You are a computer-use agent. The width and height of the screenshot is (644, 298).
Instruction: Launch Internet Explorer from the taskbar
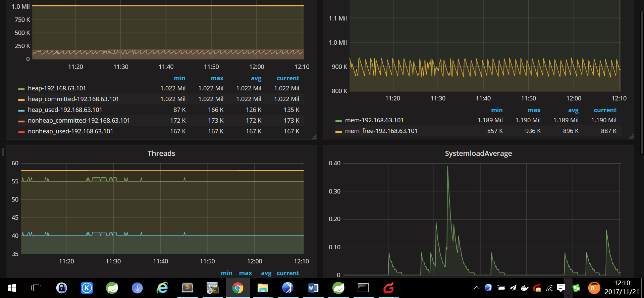click(x=162, y=288)
